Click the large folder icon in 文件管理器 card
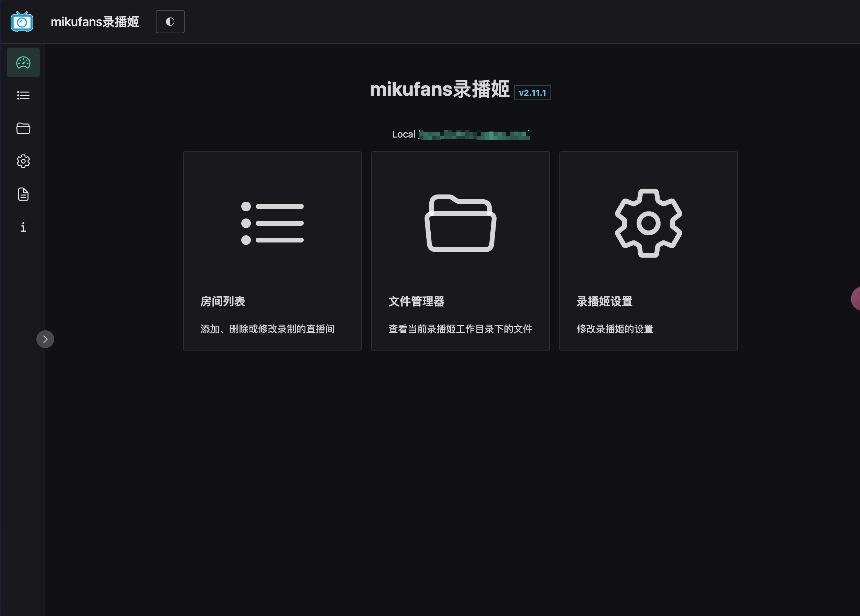This screenshot has width=860, height=616. tap(460, 223)
